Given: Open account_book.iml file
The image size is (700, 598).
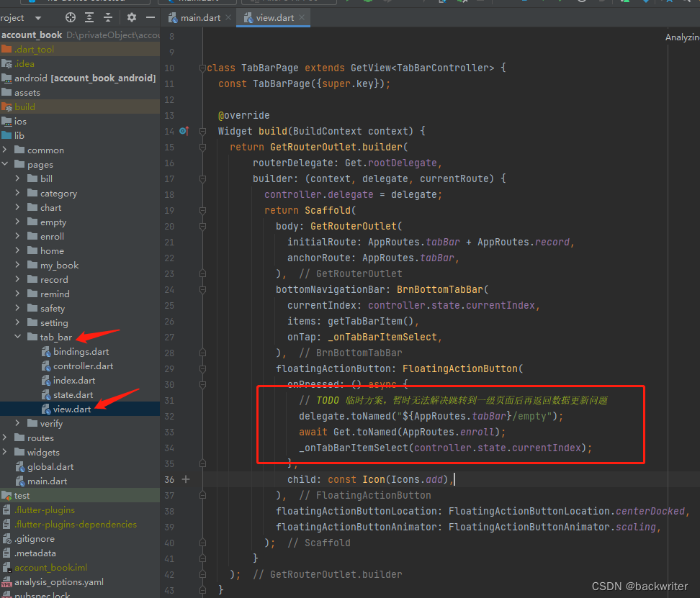Looking at the screenshot, I should [80, 567].
